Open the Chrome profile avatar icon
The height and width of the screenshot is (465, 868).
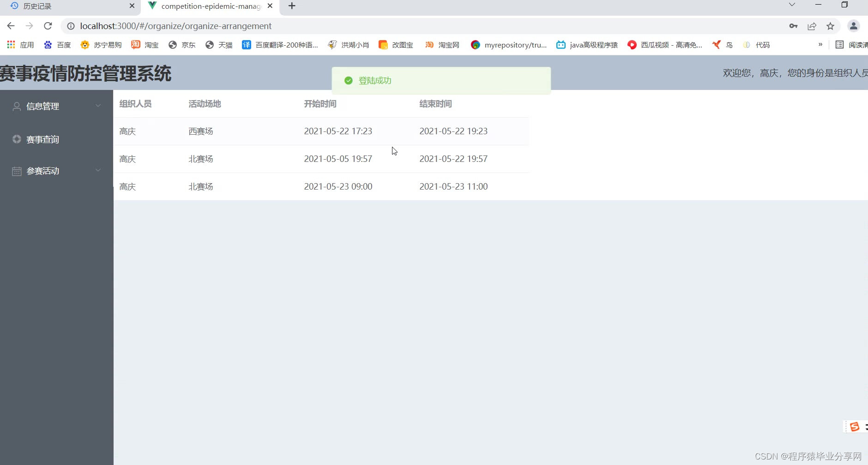[x=853, y=26]
